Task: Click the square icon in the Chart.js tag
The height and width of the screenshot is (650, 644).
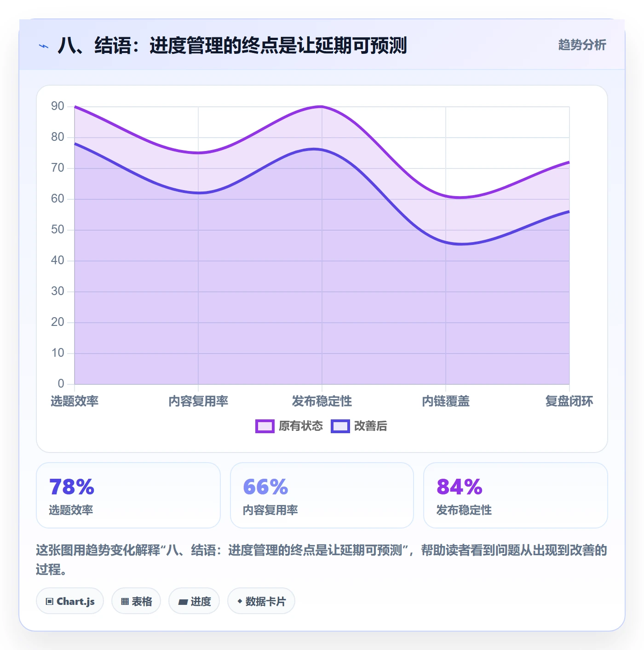Action: click(x=49, y=602)
